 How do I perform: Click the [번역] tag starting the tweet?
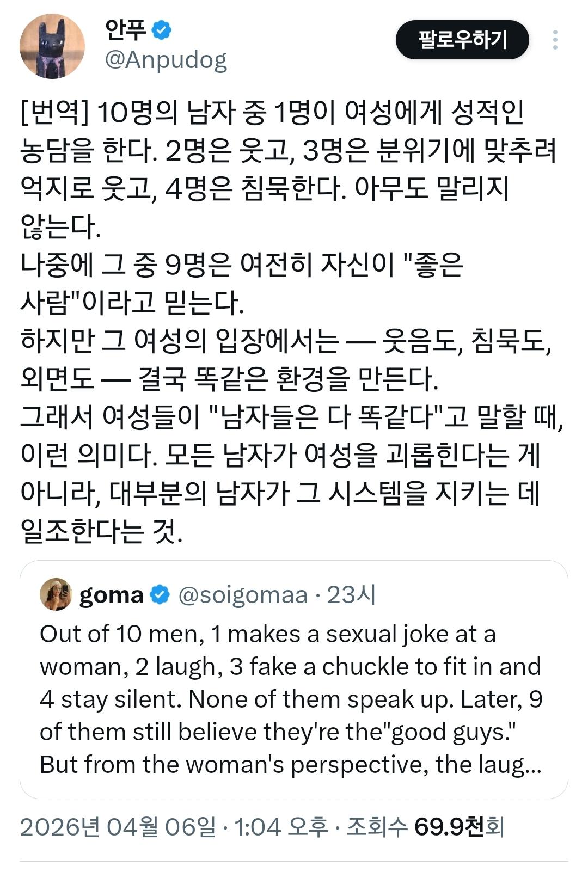click(x=54, y=113)
